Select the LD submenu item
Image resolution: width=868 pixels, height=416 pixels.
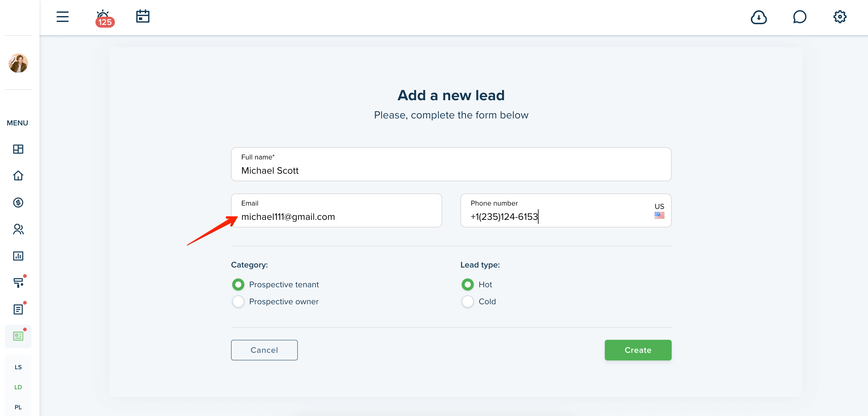point(18,387)
